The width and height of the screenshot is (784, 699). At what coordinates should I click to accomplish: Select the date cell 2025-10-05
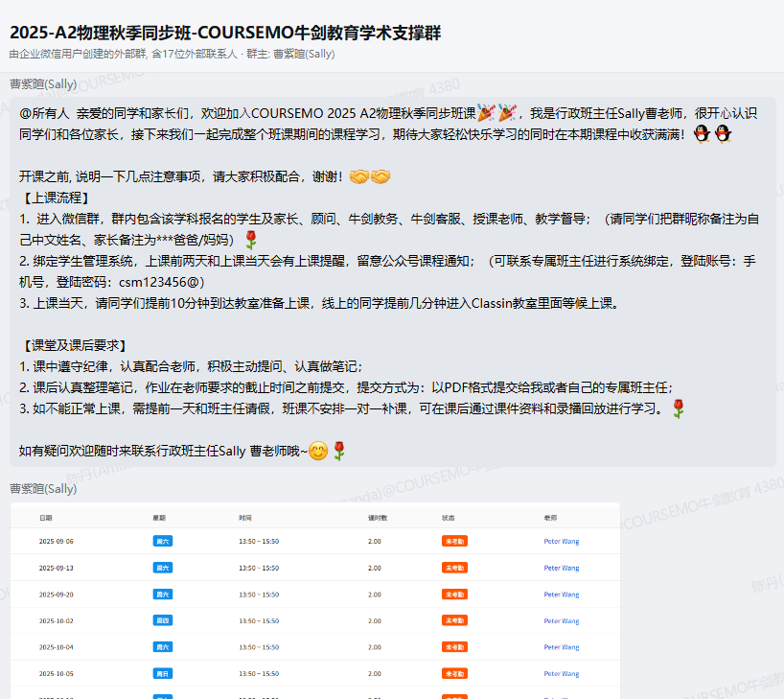[56, 674]
